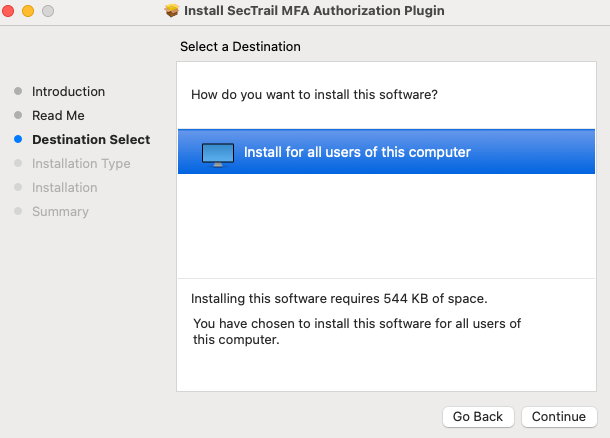Select Install for all users of this computer

(x=386, y=152)
